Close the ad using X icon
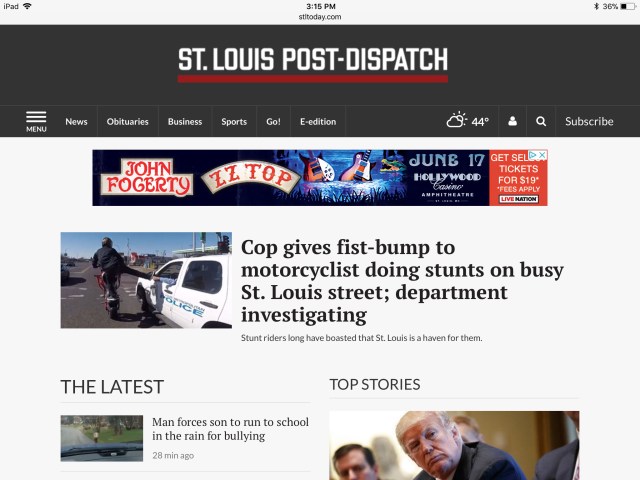The height and width of the screenshot is (480, 640). (542, 155)
